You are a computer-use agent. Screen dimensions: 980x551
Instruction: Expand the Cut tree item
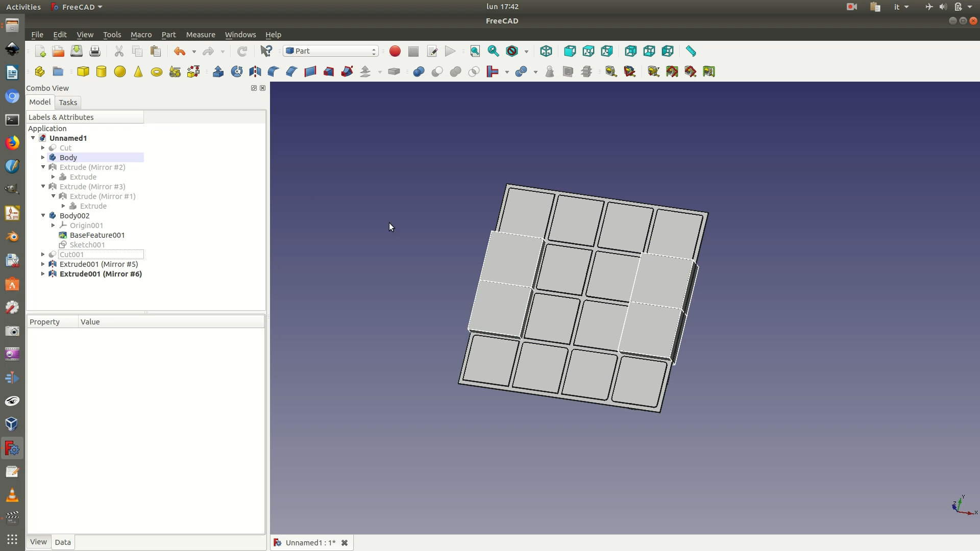click(x=43, y=148)
